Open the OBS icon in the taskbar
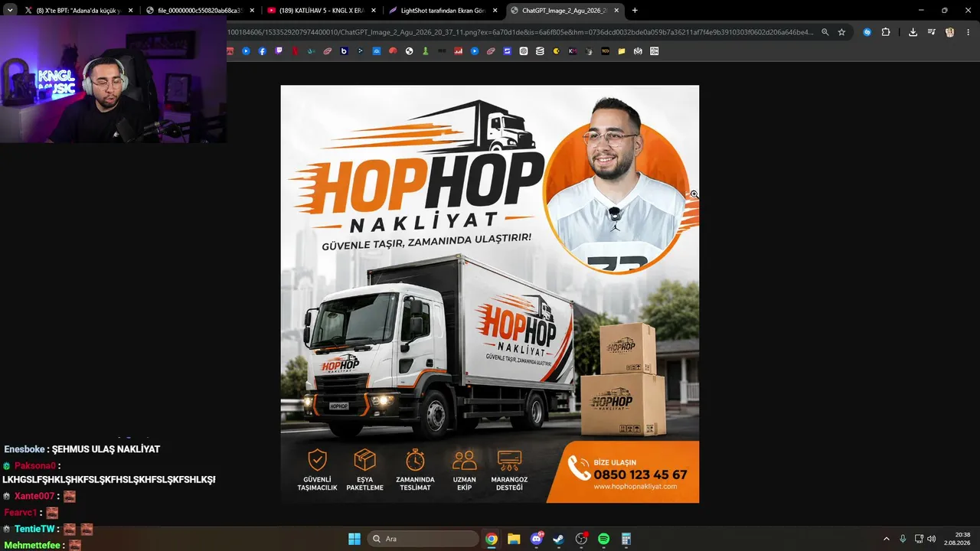 pos(581,539)
